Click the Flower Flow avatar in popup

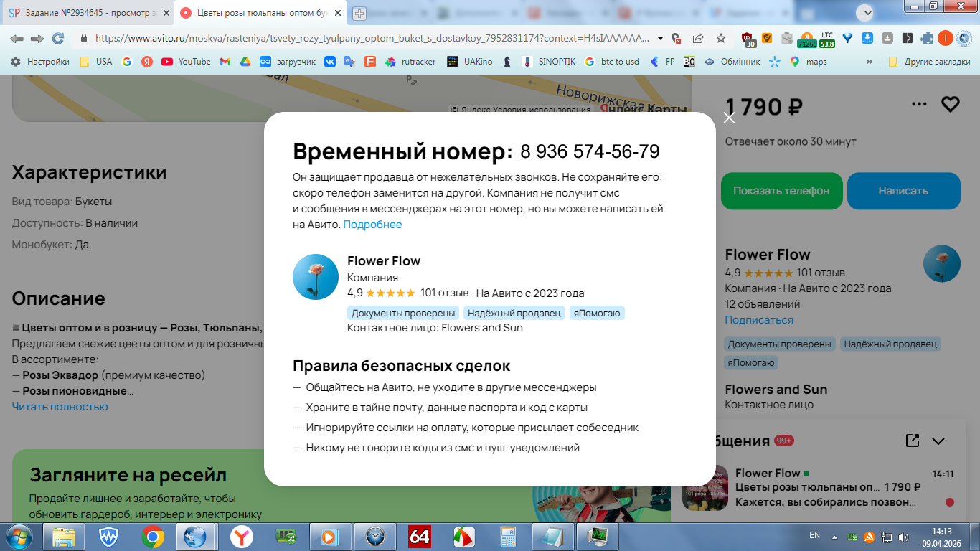point(316,277)
